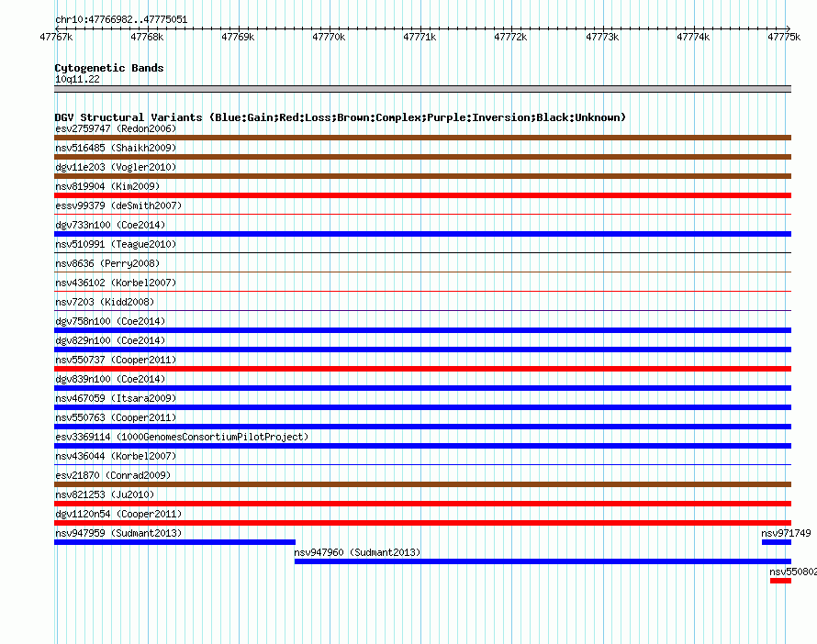Click the nsv550737 (Cooper2011) label
This screenshot has width=817, height=644.
tap(116, 360)
